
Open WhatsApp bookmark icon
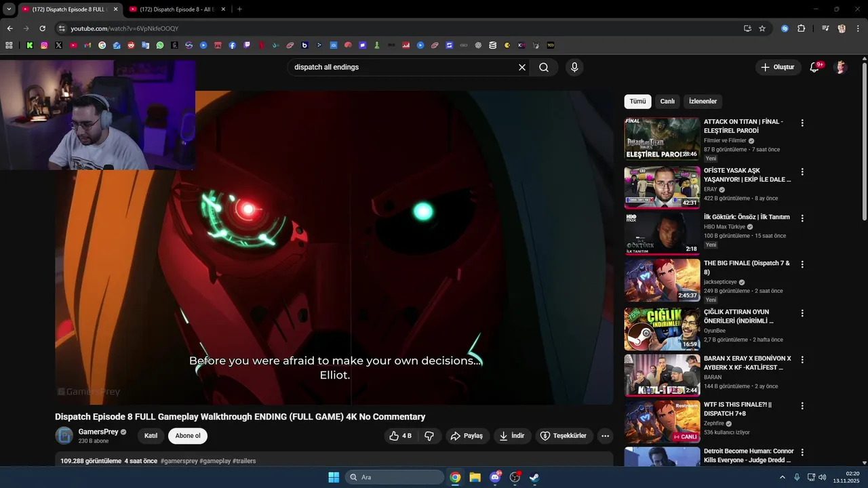tap(160, 45)
